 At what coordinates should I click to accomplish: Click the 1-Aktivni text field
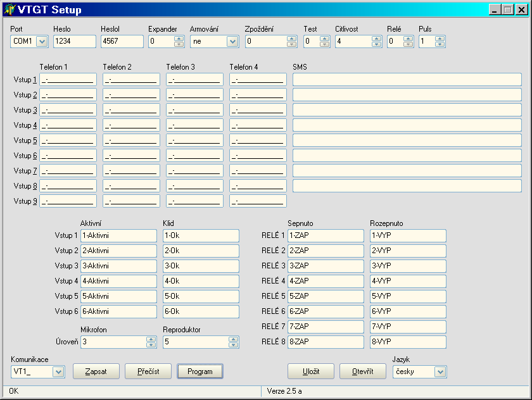coord(119,235)
